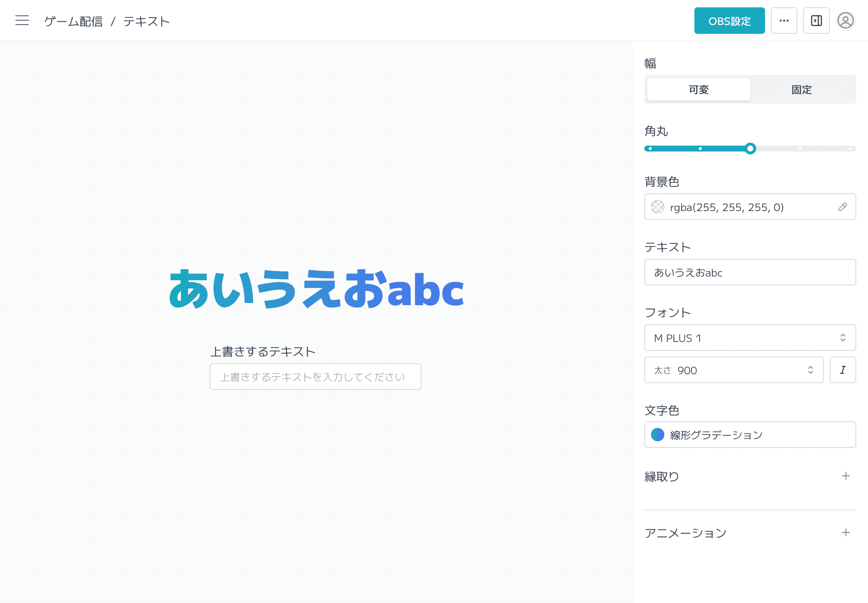Open the hamburger navigation menu
The image size is (868, 603).
[x=22, y=21]
